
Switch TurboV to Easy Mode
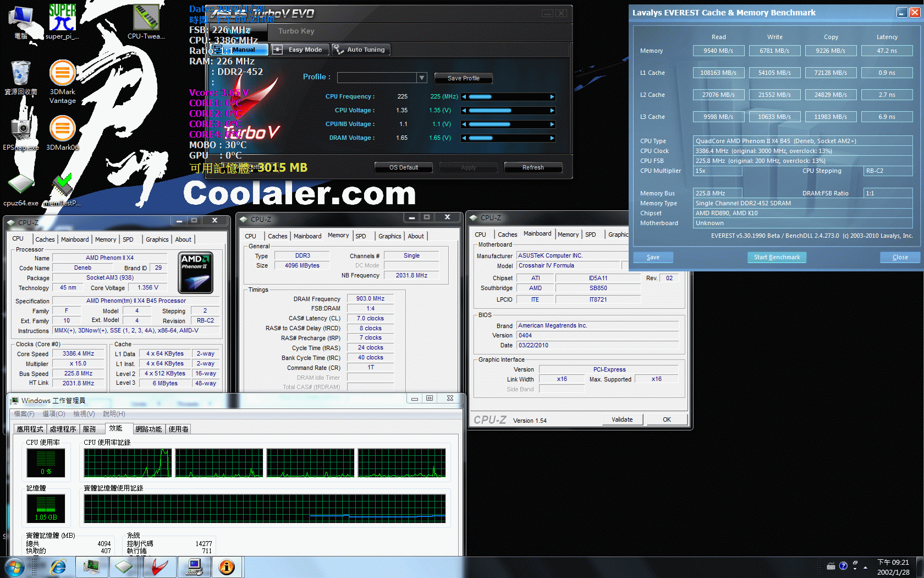pyautogui.click(x=300, y=50)
